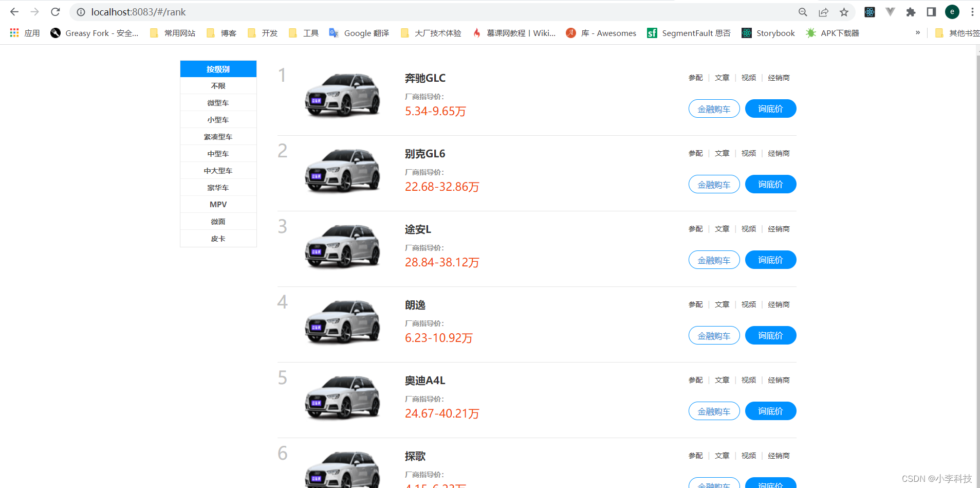Screen dimensions: 980x488
Task: Open 视频 link for 途安L
Action: (x=749, y=229)
